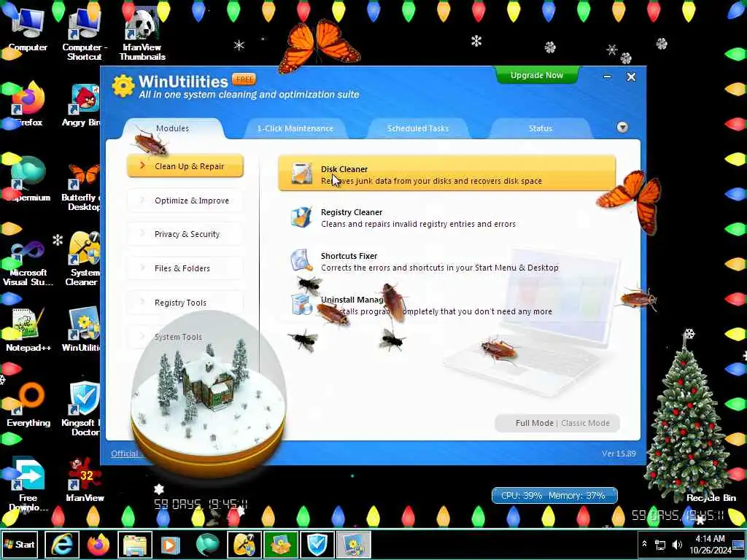Click the Upgrade Now button
Image resolution: width=747 pixels, height=560 pixels.
point(537,75)
